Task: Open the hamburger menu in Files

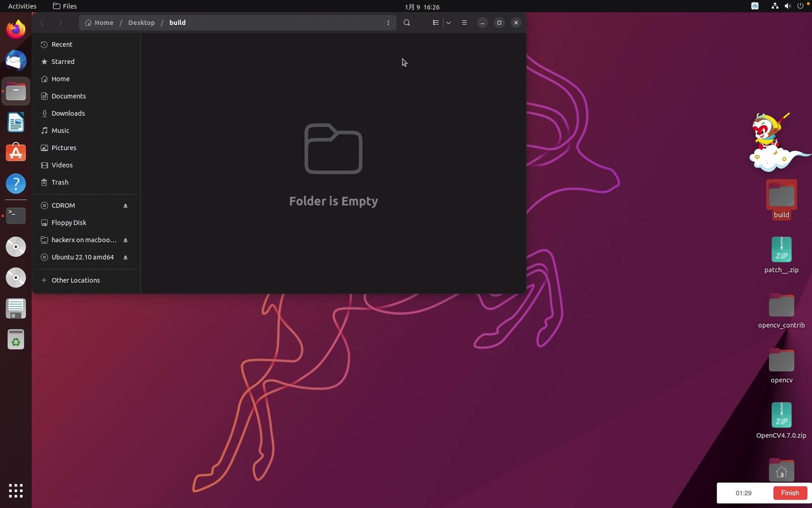Action: [464, 23]
